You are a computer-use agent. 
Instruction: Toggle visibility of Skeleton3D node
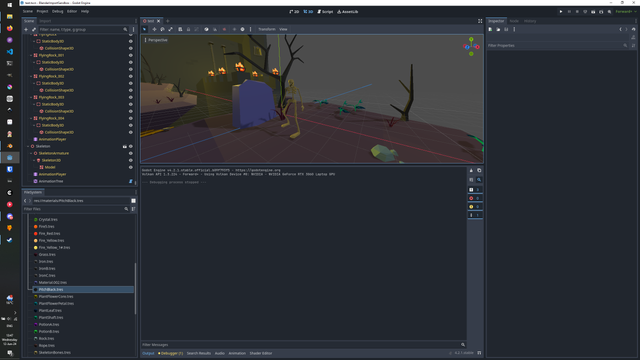tap(131, 160)
